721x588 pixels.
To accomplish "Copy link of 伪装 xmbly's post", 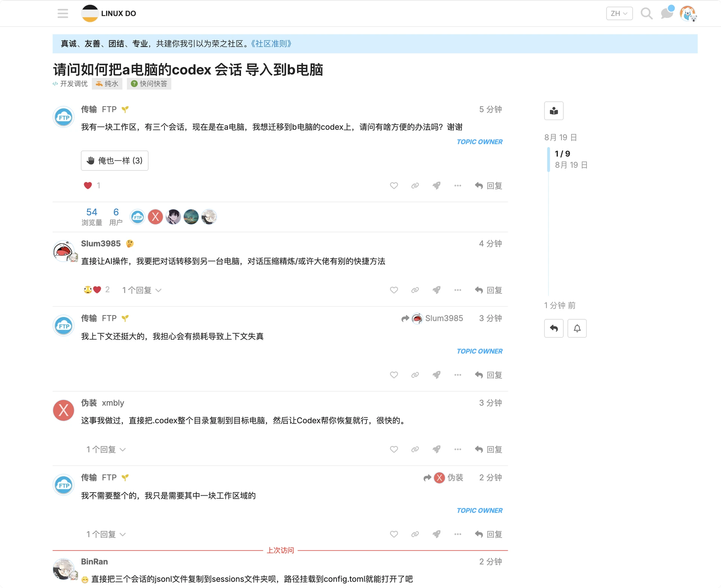I will tap(415, 450).
